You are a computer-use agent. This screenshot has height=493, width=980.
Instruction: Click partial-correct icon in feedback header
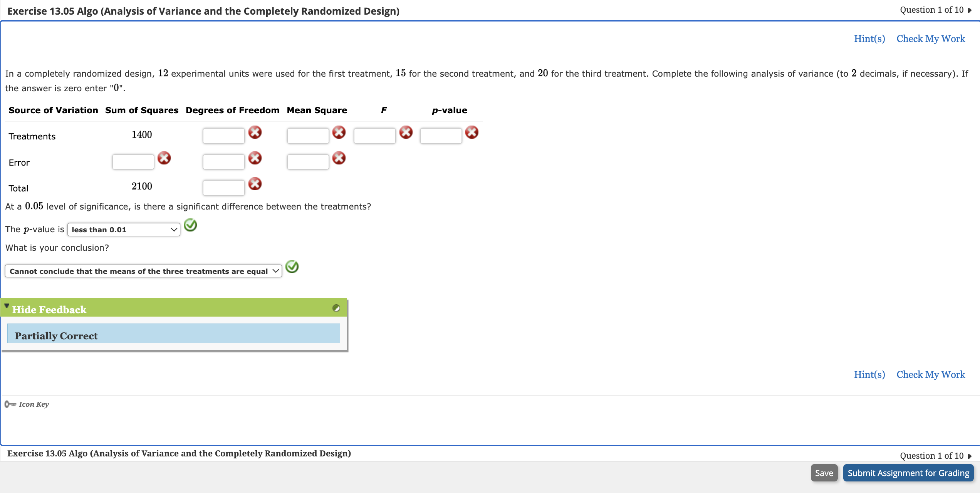pyautogui.click(x=336, y=308)
